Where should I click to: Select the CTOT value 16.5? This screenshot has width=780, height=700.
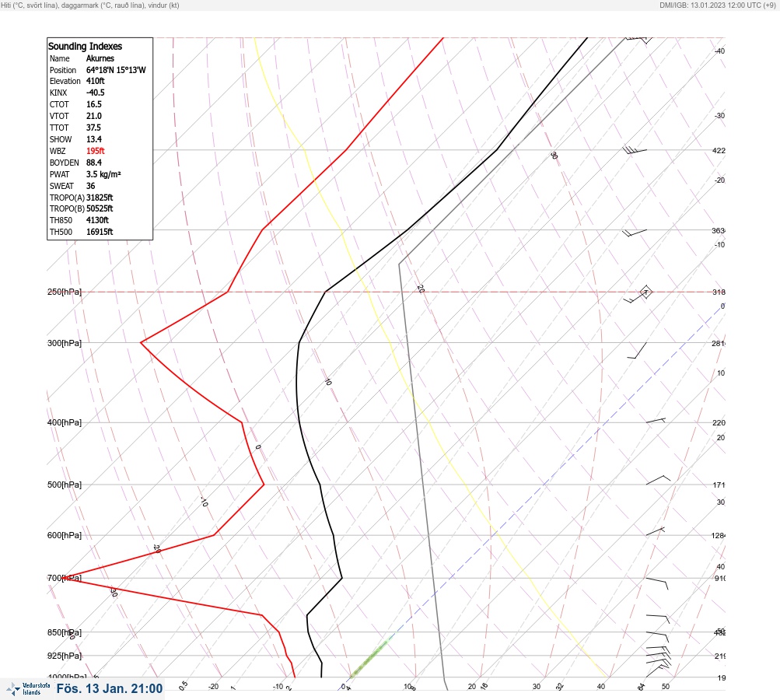pyautogui.click(x=93, y=104)
